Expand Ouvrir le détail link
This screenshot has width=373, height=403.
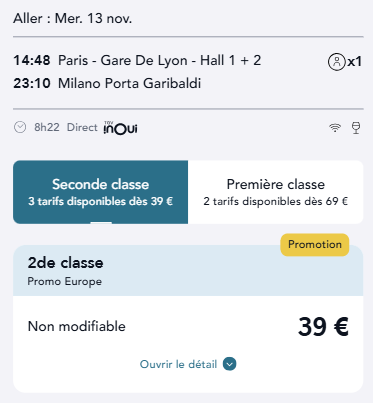(x=188, y=364)
